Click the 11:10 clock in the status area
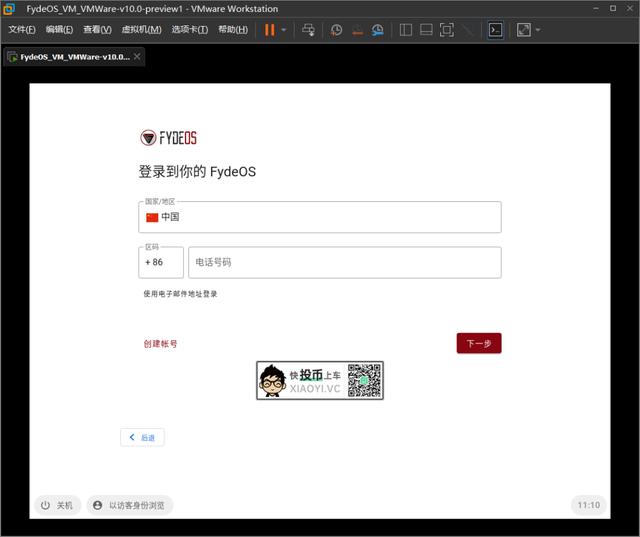The height and width of the screenshot is (537, 640). pos(589,505)
